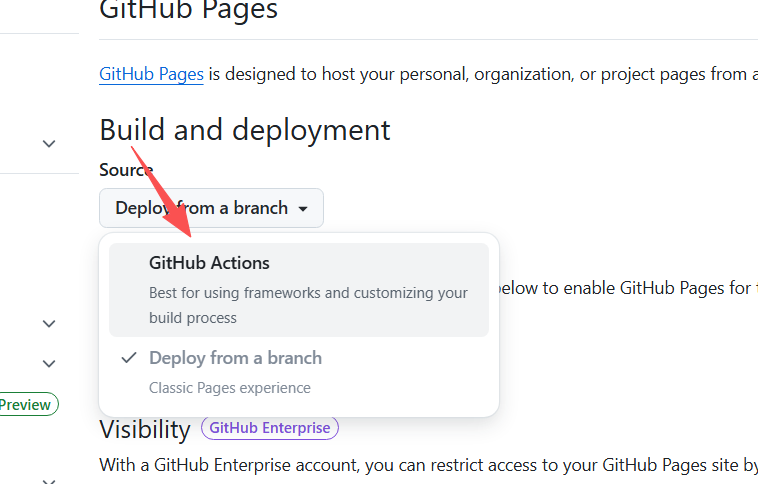Expand the sidebar chevron just above Preview badge
This screenshot has height=484, width=758.
(48, 363)
